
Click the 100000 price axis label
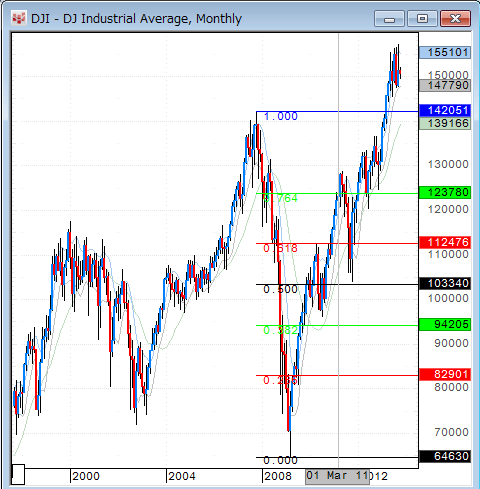click(x=448, y=298)
